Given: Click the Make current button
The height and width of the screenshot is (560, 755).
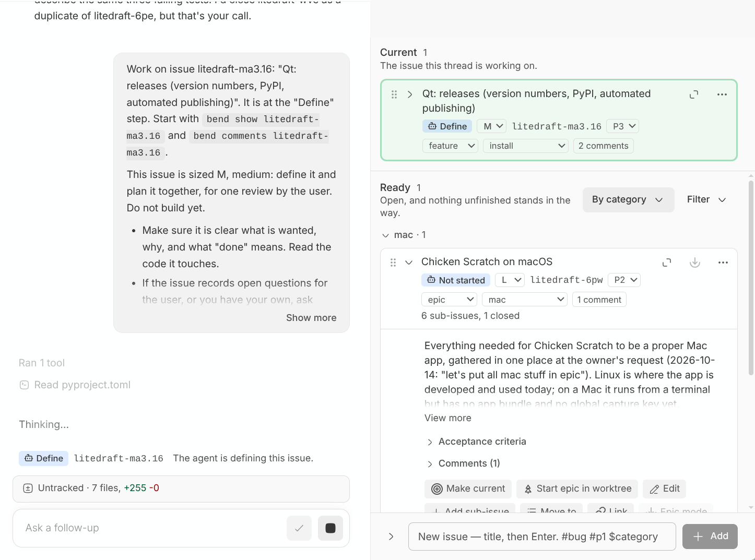Looking at the screenshot, I should (x=468, y=488).
